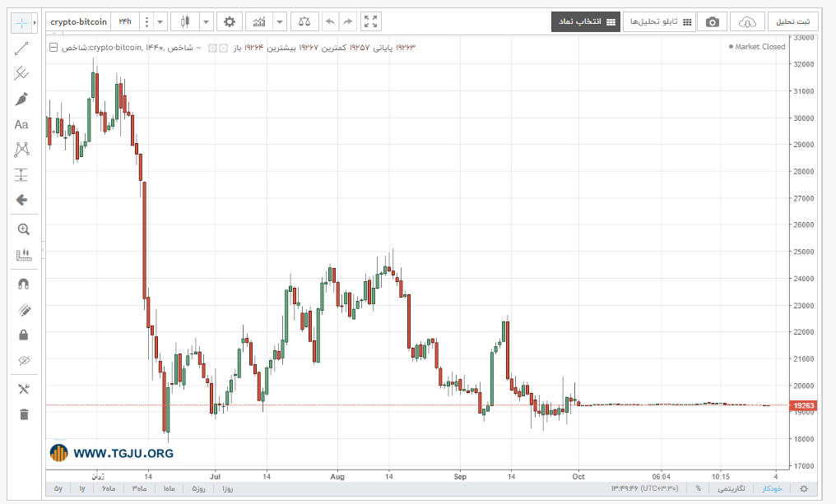Open the chart pattern drawing tool
Viewport: 836px width, 504px height.
tap(21, 150)
